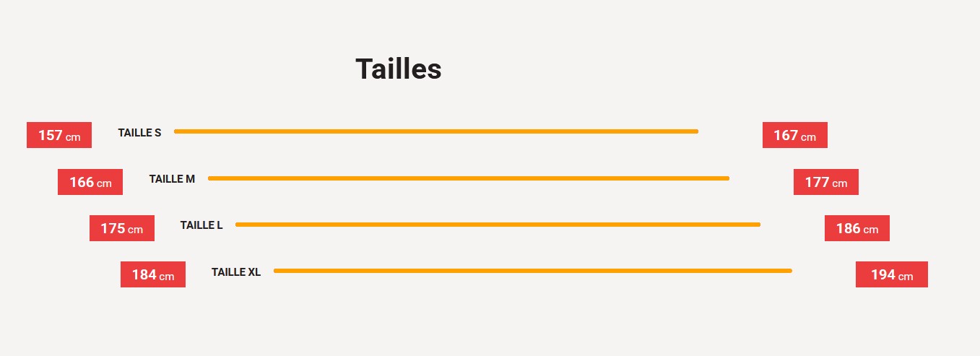
Task: Click left end of Taille S orange bar
Action: [178, 131]
